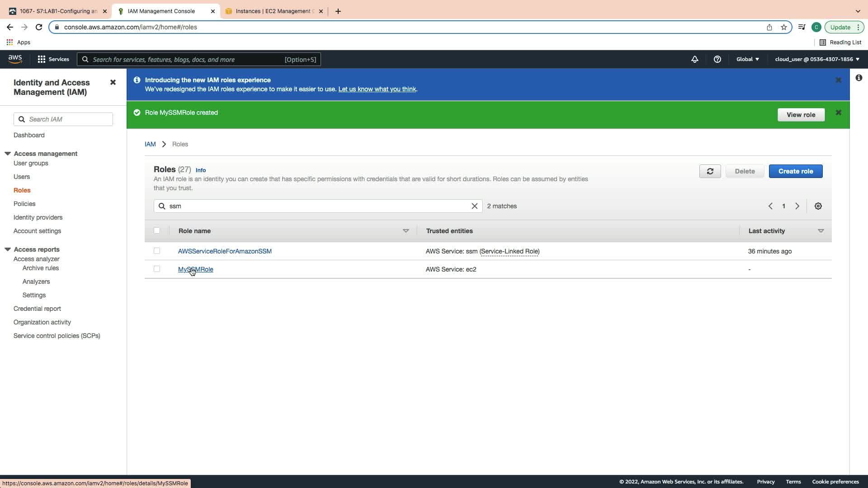This screenshot has width=868, height=488.
Task: Clear the ssm search filter
Action: tap(474, 206)
